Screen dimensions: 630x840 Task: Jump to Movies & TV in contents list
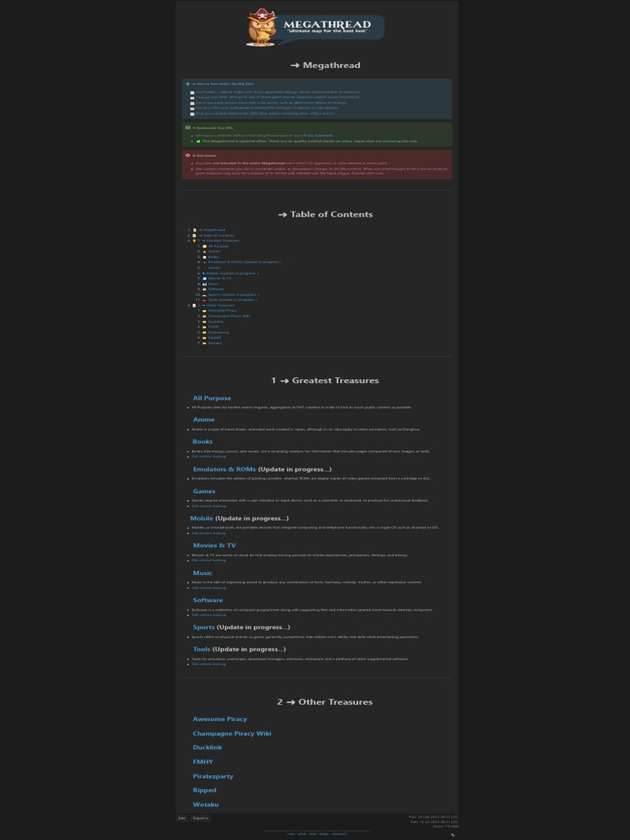[x=220, y=279]
